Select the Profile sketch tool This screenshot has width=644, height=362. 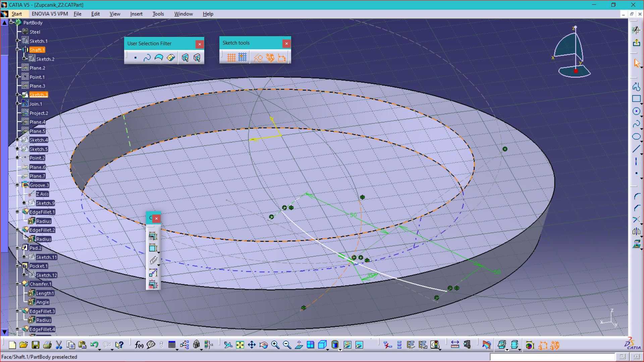(636, 86)
